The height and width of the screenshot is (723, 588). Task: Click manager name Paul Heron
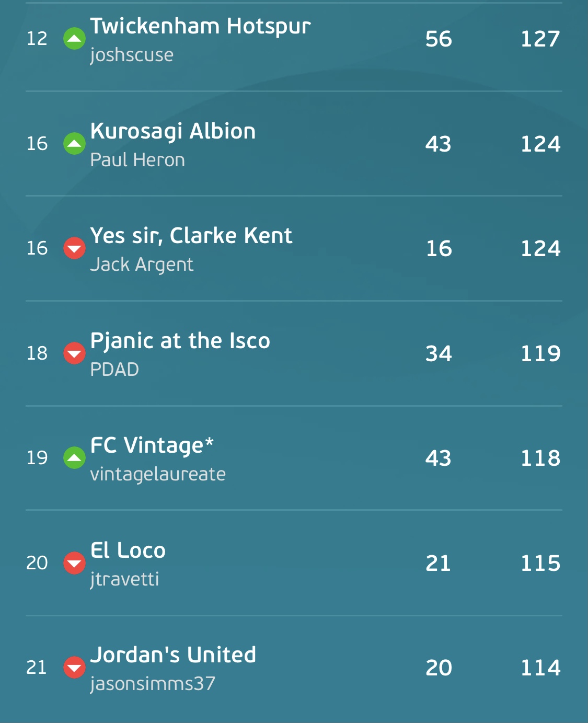pos(137,160)
